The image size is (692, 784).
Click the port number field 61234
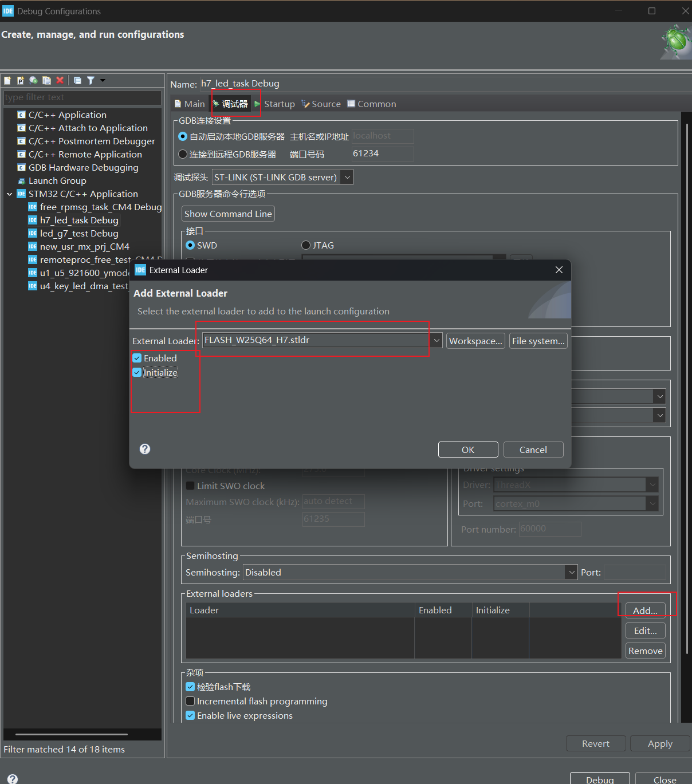click(x=383, y=153)
